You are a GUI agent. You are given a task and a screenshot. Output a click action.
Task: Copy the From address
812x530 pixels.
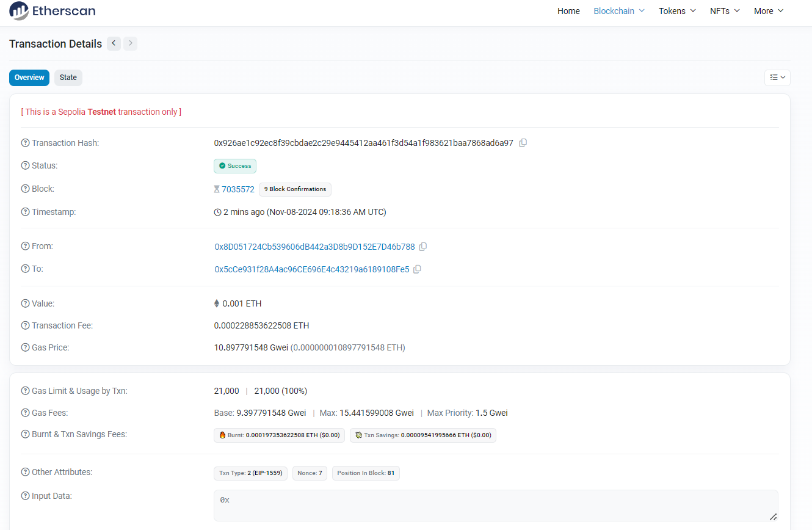point(423,247)
